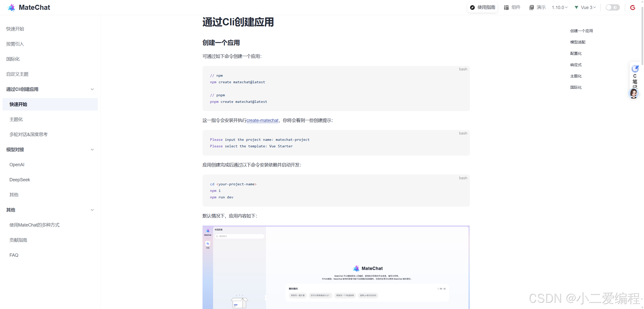Open the red G repository icon
This screenshot has width=644, height=309.
(633, 8)
